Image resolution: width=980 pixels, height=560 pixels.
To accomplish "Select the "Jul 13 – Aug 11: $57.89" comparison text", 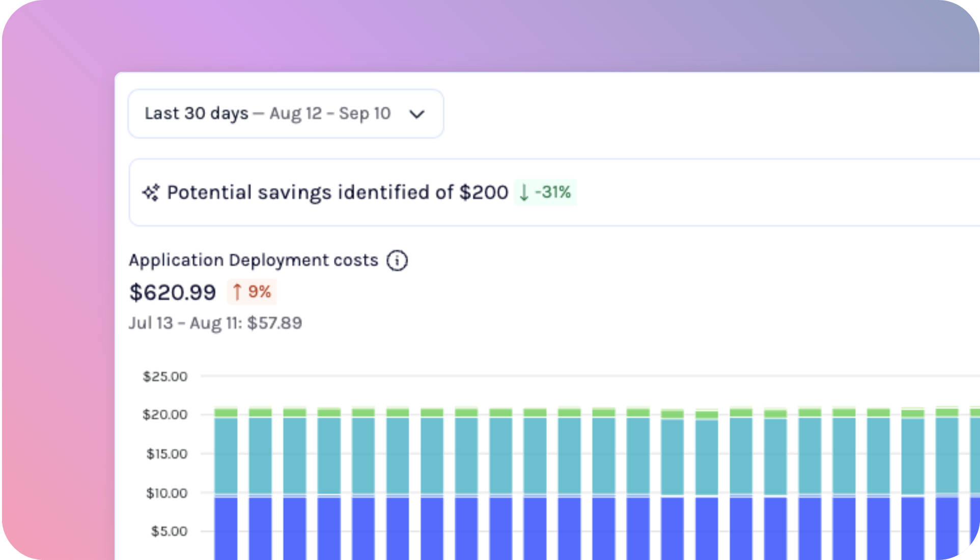I will point(215,323).
